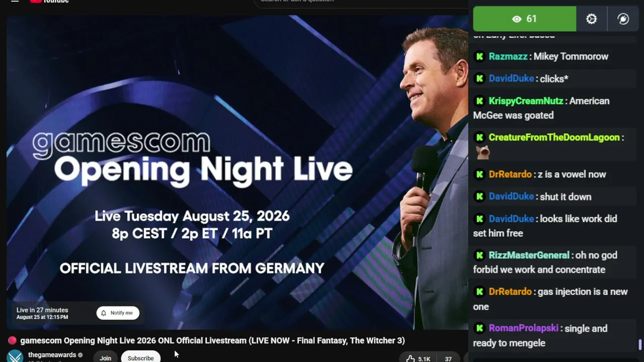The image size is (644, 362).
Task: Click the 'August 25 at 12:15 PM' start time
Action: tap(42, 317)
